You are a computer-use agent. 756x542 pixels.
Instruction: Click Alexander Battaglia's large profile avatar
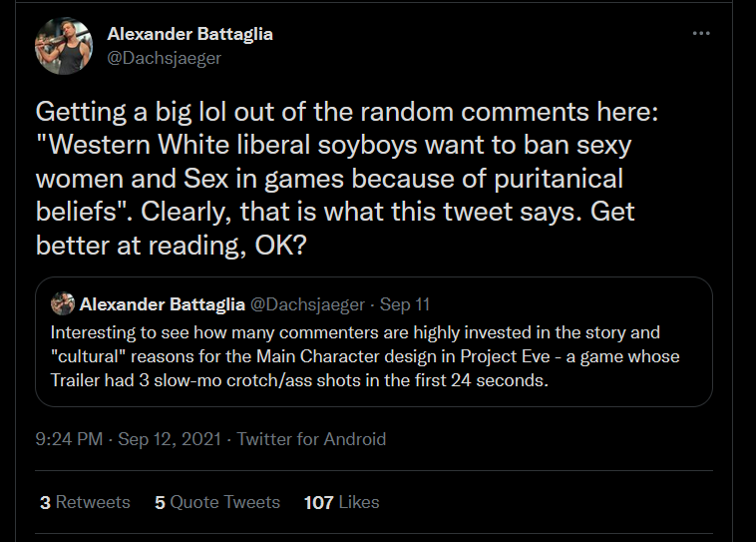64,46
